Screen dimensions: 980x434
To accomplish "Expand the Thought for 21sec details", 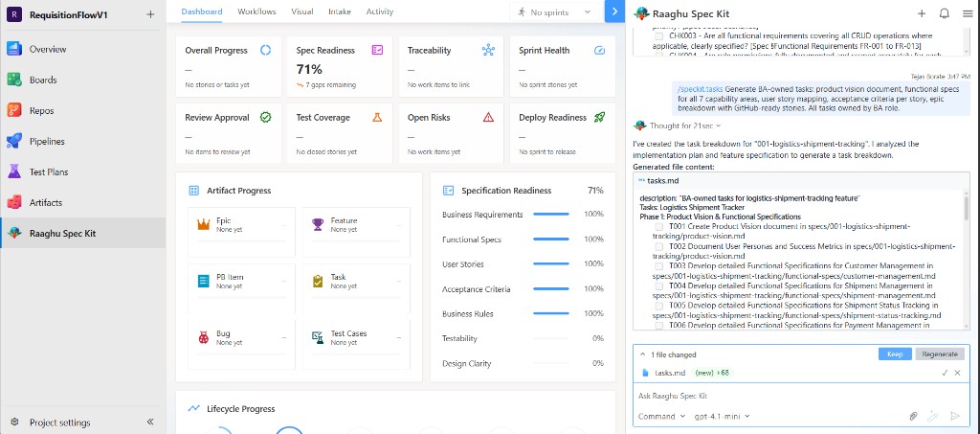I will point(685,126).
